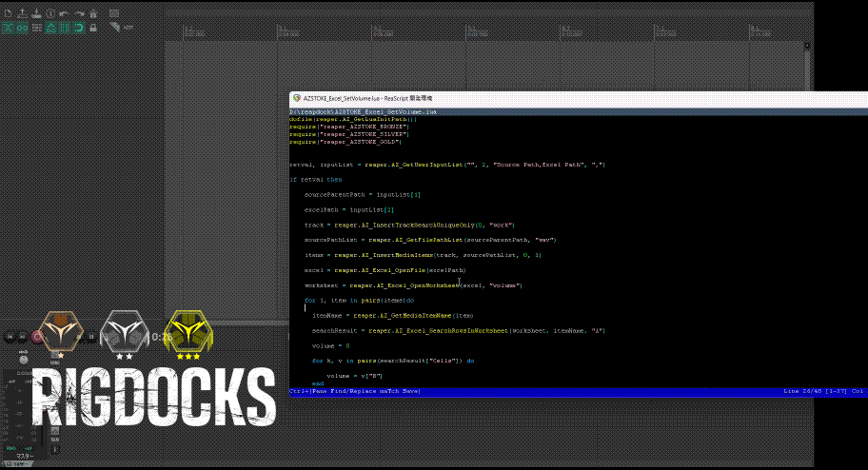Viewport: 868px width, 470px height.
Task: Click the master track label マスター
Action: tap(25, 456)
